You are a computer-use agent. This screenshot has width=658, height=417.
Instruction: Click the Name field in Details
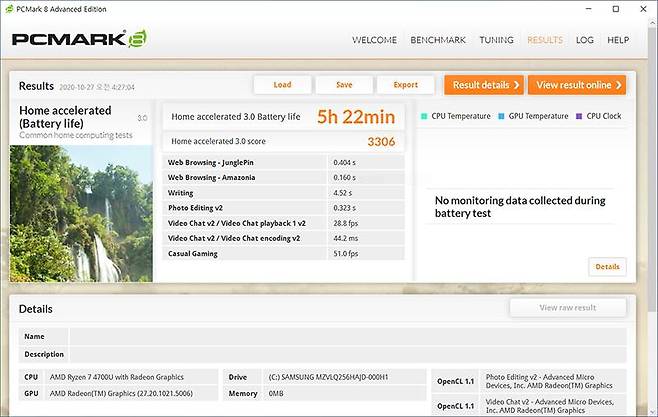(346, 337)
